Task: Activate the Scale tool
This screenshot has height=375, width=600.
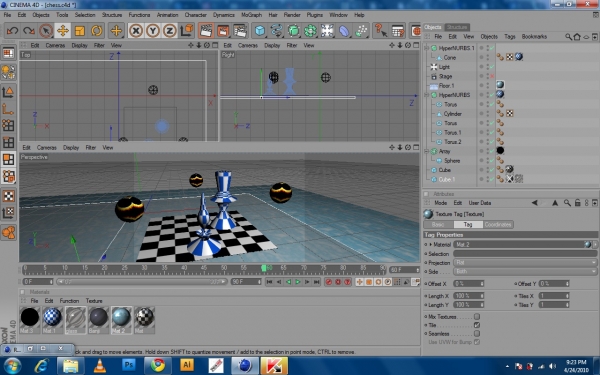Action: [x=80, y=31]
